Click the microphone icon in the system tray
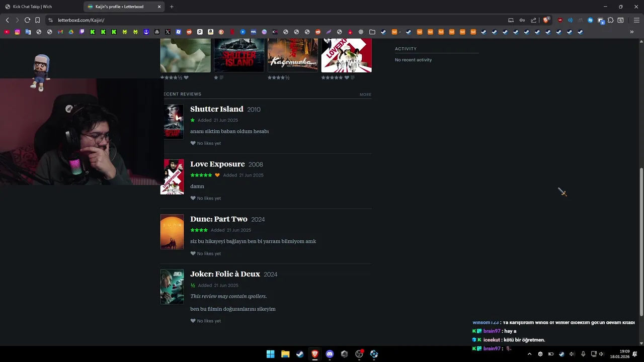This screenshot has height=362, width=644. [x=583, y=354]
